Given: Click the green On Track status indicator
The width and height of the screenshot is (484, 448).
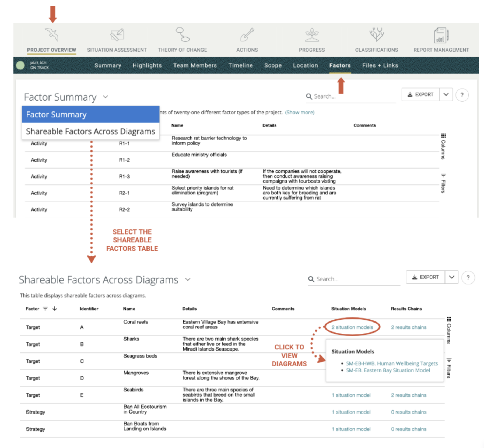Looking at the screenshot, I should coord(20,65).
